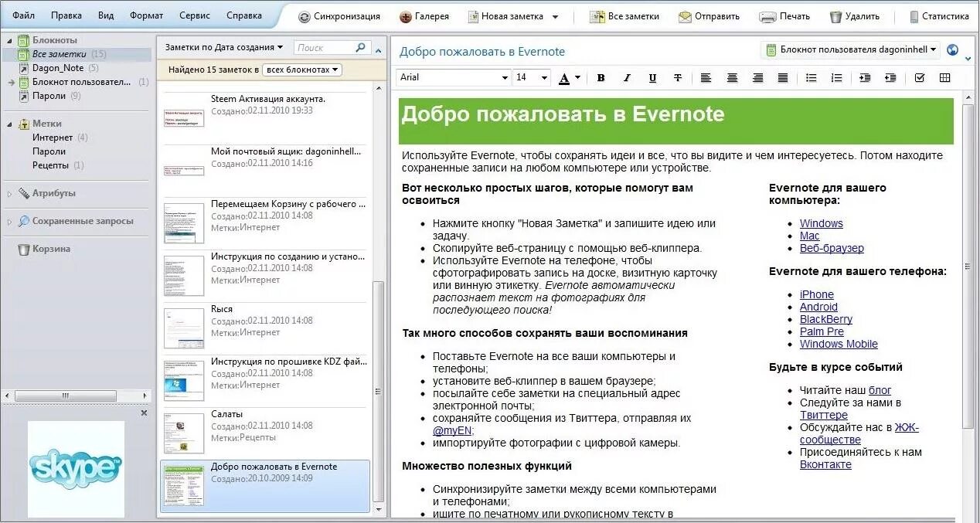
Task: Click the globe icon near notebook selector
Action: (x=953, y=50)
